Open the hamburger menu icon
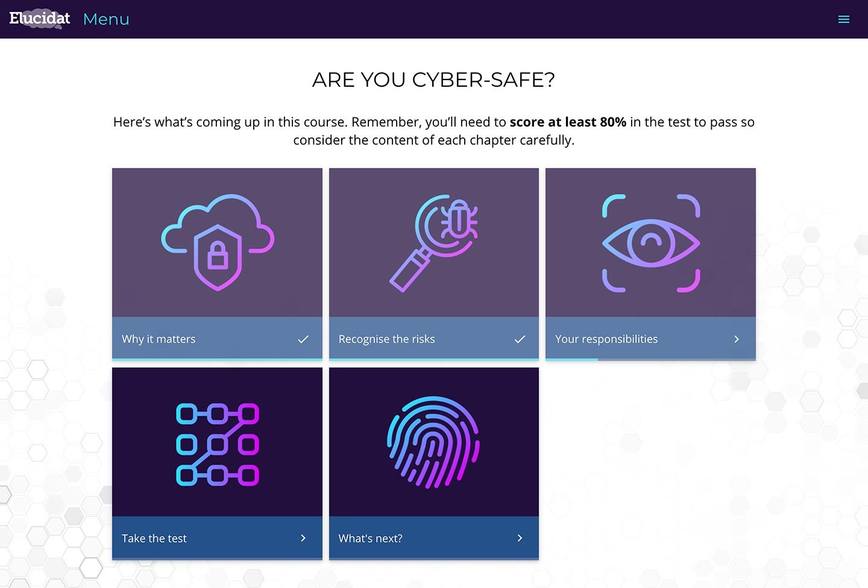The height and width of the screenshot is (588, 868). coord(844,19)
